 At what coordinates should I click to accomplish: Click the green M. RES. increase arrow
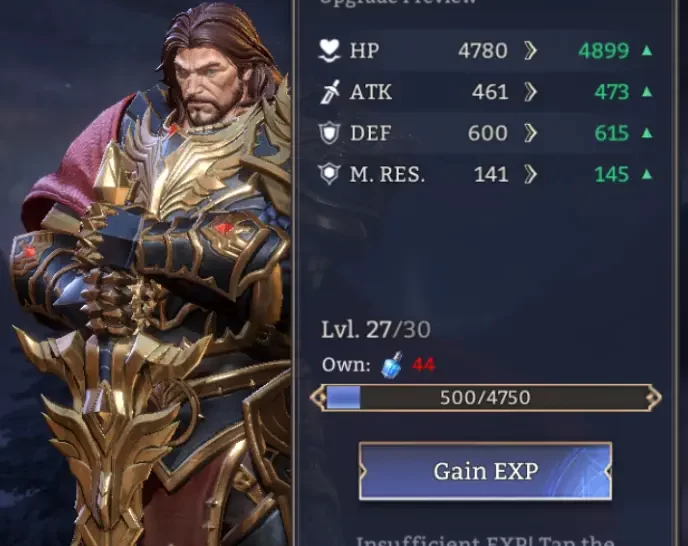(x=647, y=174)
